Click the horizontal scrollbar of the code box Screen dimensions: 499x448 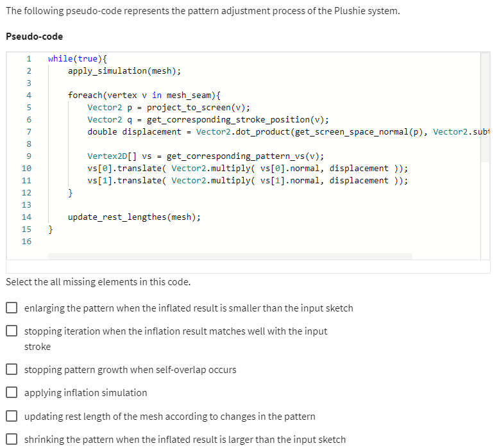pyautogui.click(x=230, y=256)
